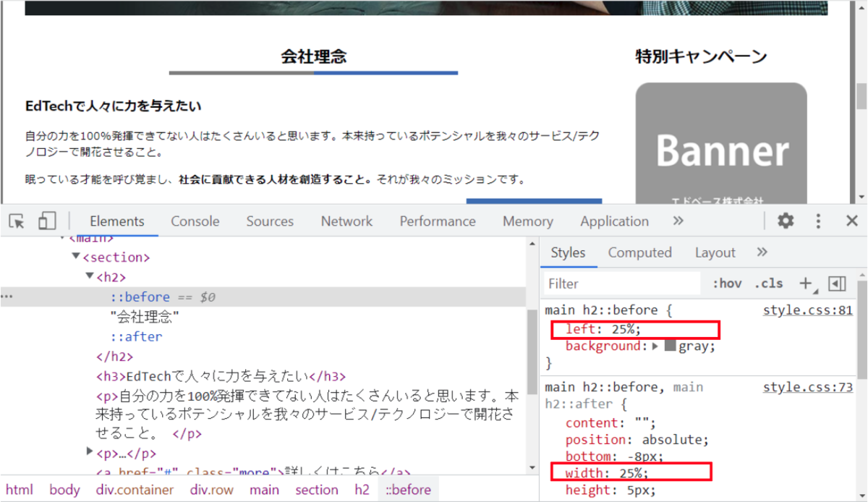Expand the collapsed p element in DOM tree

90,452
